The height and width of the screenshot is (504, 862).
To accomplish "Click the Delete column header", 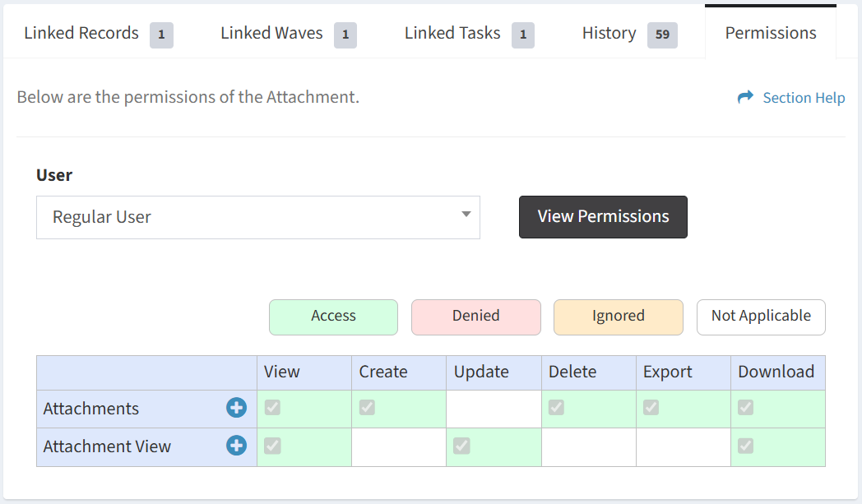I will click(x=589, y=372).
